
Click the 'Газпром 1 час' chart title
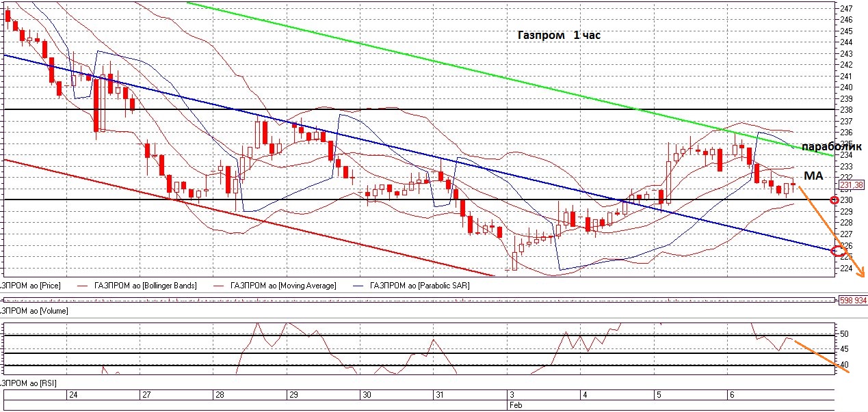pyautogui.click(x=558, y=35)
